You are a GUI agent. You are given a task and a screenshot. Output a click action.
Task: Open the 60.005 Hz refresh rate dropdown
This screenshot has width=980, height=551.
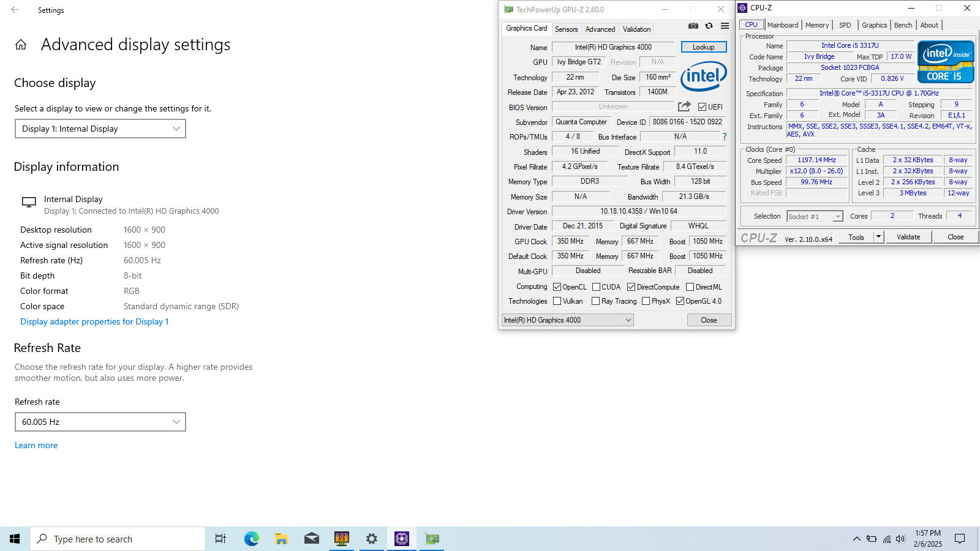tap(100, 422)
